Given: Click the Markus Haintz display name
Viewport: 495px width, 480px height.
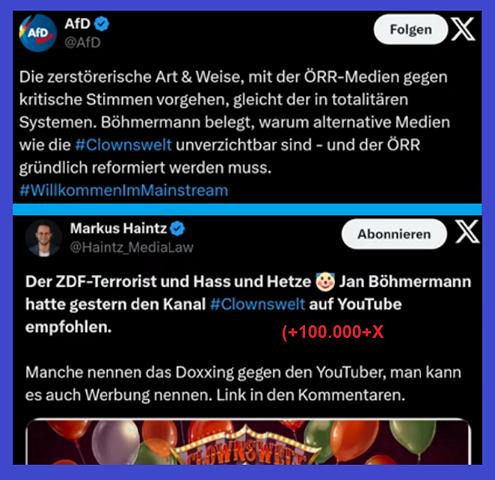Looking at the screenshot, I should (x=118, y=228).
